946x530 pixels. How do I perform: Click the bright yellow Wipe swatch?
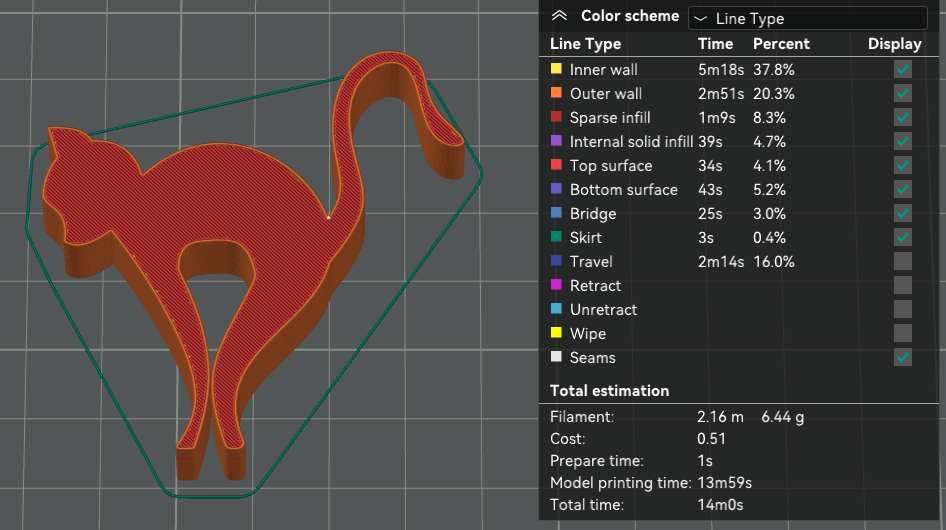pos(556,333)
